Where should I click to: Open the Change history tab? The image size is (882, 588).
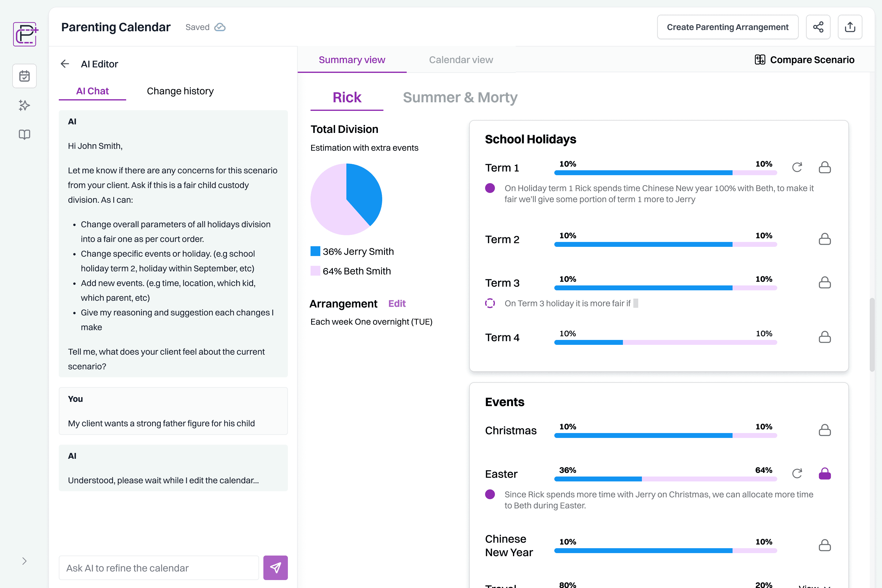pos(180,91)
